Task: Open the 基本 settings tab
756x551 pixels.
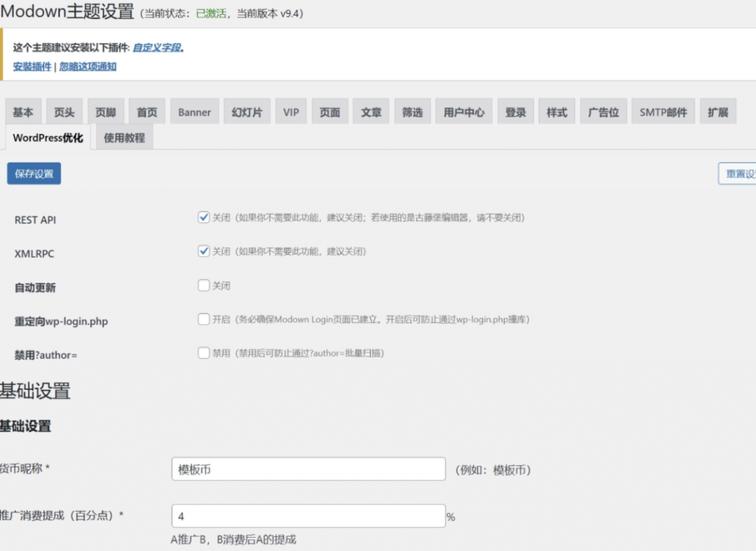Action: [x=23, y=112]
